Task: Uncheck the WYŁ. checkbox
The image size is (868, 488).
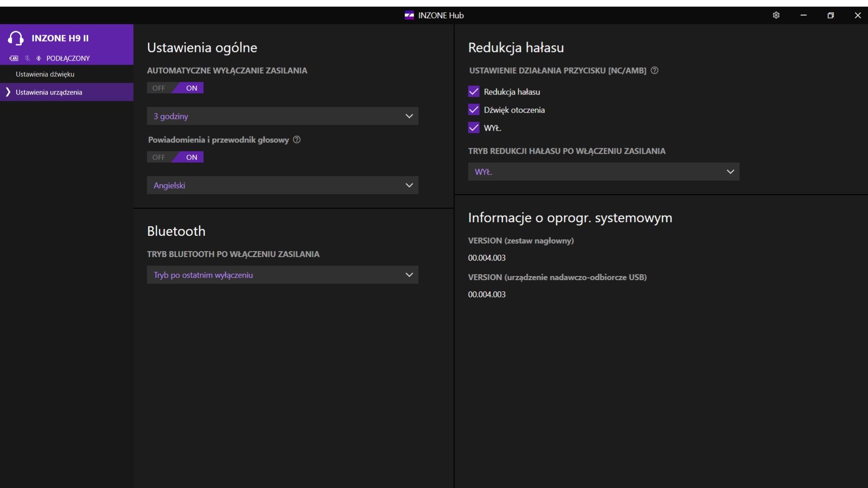Action: (474, 128)
